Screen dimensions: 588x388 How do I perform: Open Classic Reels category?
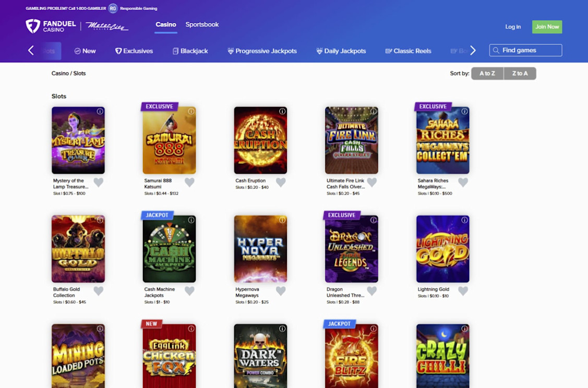tap(409, 51)
